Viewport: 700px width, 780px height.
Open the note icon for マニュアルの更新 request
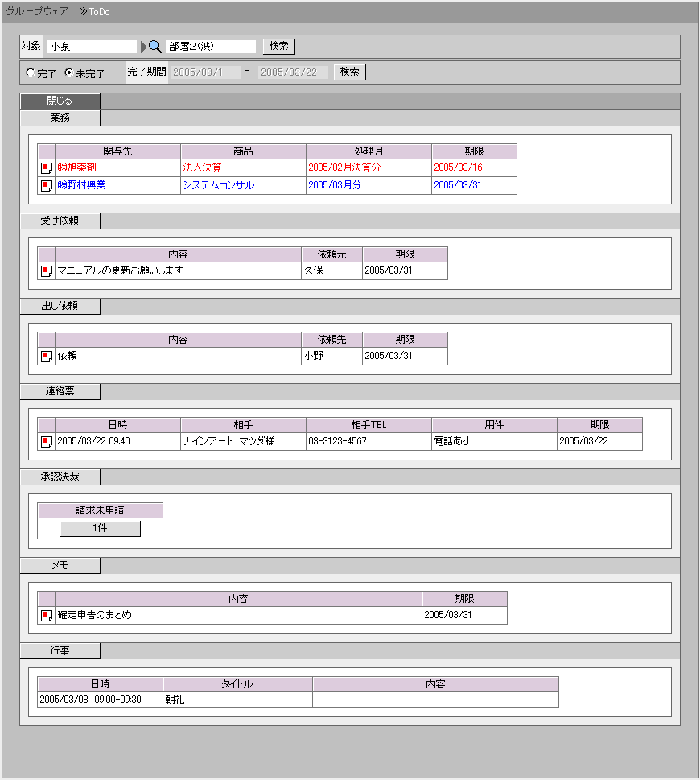coord(46,271)
